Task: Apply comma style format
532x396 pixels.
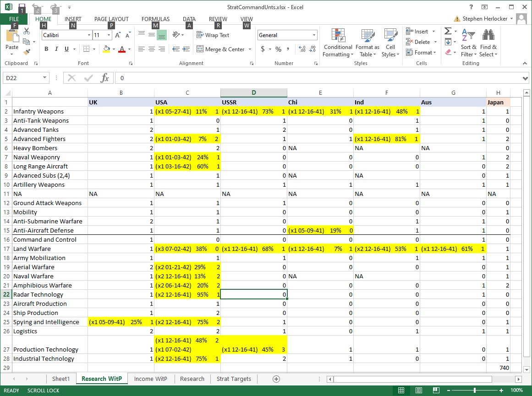Action: 288,49
